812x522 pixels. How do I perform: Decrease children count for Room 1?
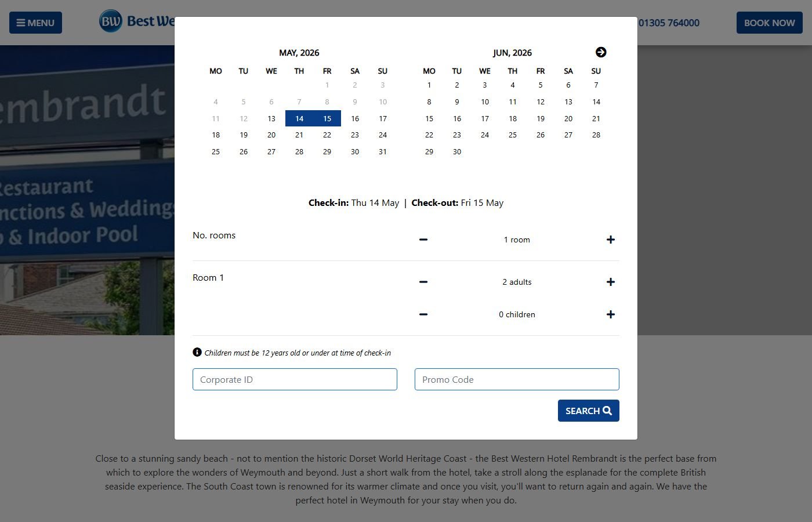[423, 314]
